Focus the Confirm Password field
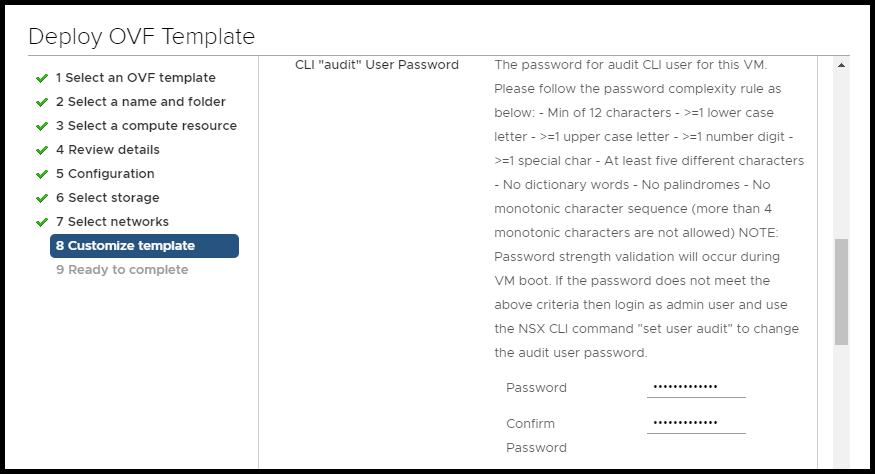 [x=695, y=423]
